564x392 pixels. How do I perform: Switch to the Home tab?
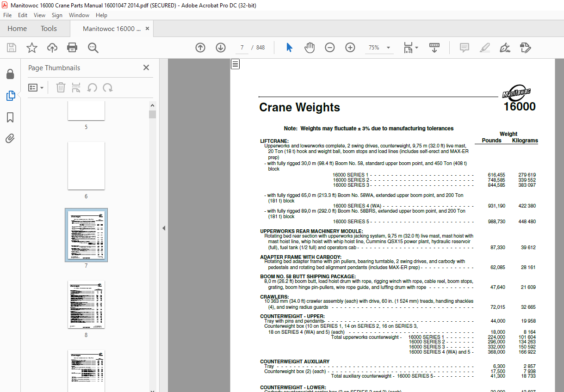coord(17,29)
